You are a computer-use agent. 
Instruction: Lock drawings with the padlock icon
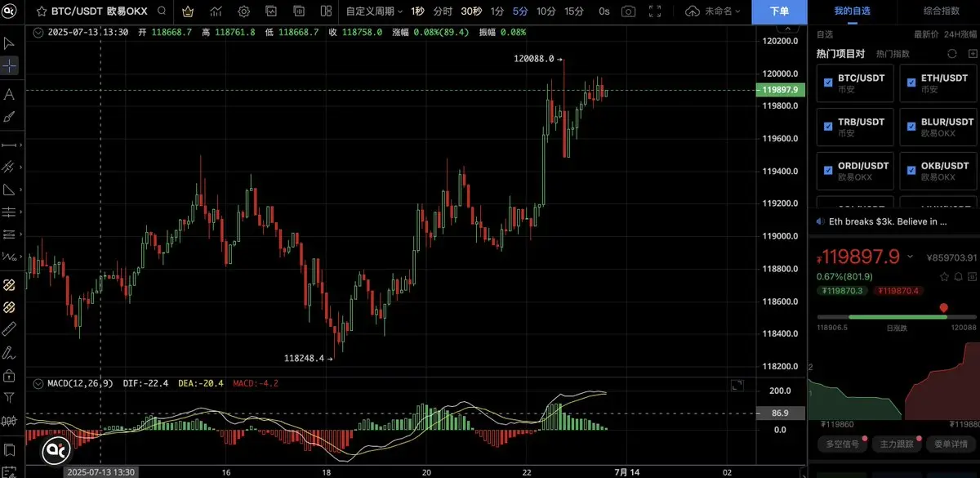point(9,375)
